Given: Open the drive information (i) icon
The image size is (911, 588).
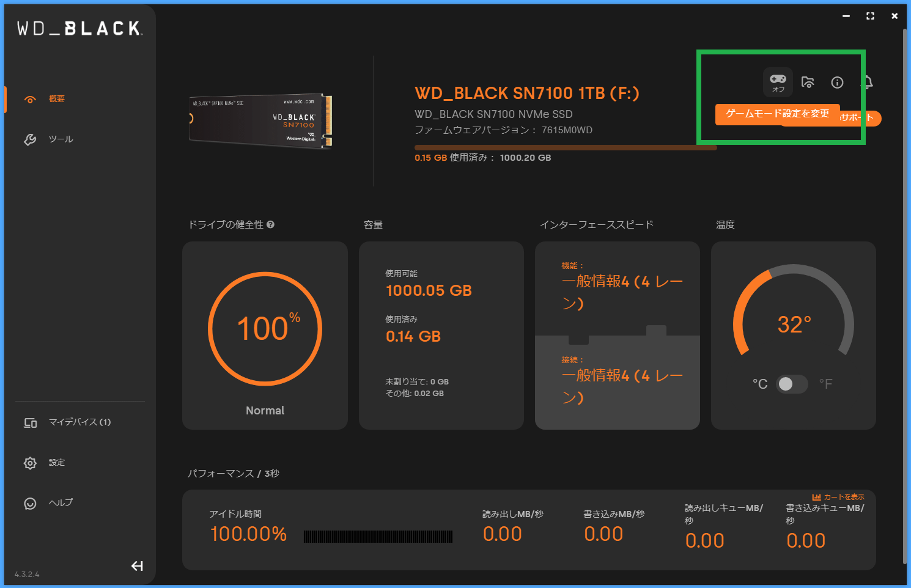Looking at the screenshot, I should pos(838,83).
